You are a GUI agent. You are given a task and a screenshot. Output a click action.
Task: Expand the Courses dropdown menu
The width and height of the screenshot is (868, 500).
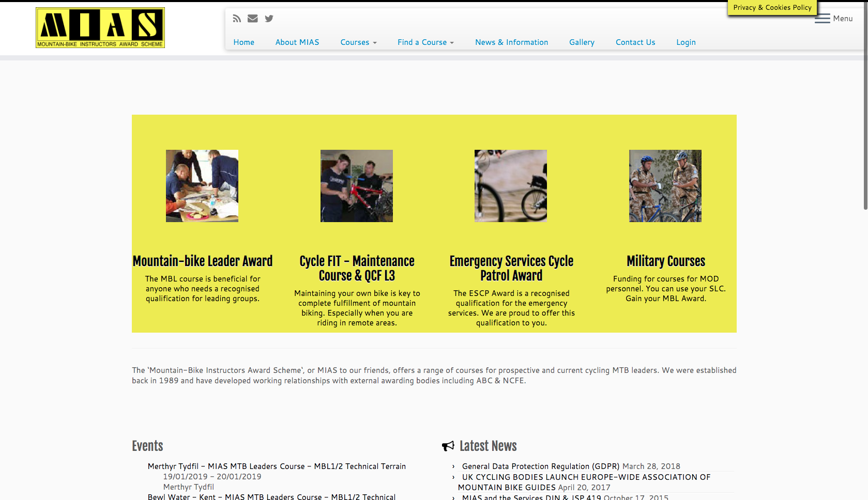359,42
